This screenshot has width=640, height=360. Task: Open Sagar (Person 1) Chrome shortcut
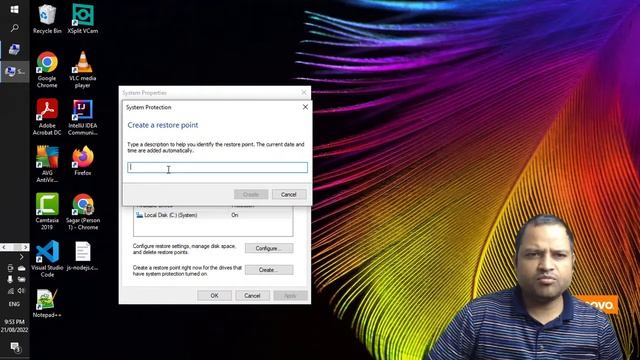[x=82, y=211]
